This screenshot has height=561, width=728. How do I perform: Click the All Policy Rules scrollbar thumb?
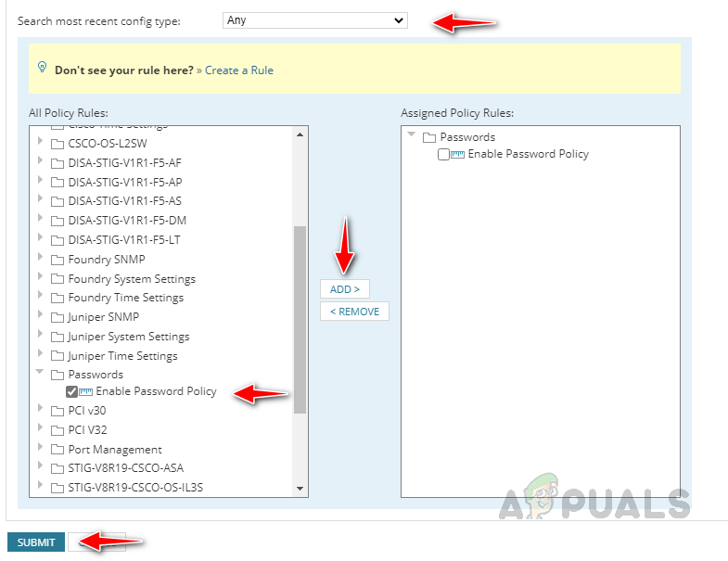[300, 320]
